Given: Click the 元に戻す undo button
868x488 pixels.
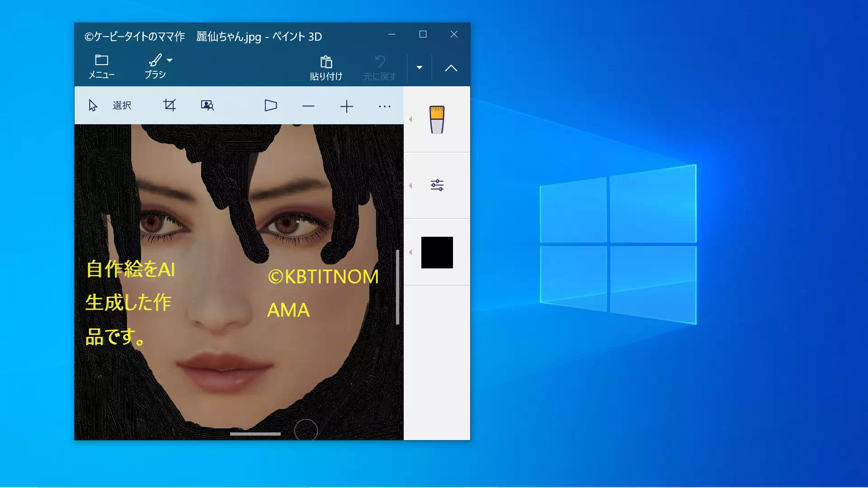Looking at the screenshot, I should click(x=380, y=68).
